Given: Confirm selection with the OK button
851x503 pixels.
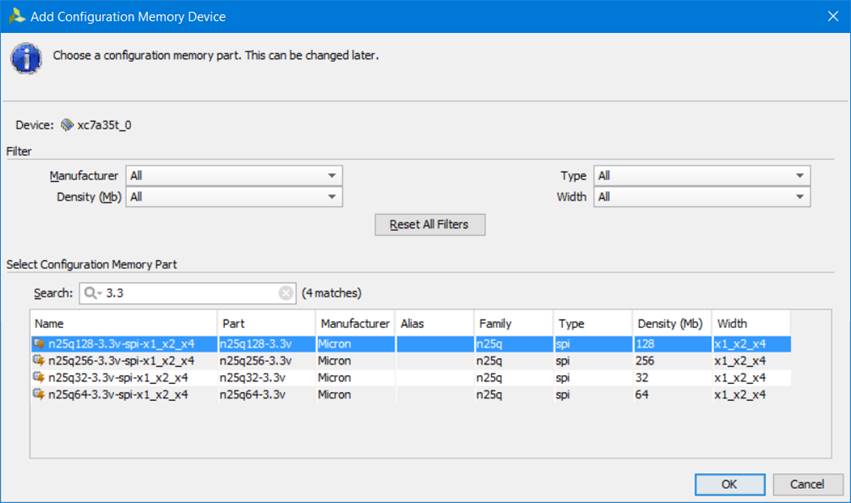Looking at the screenshot, I should click(729, 484).
